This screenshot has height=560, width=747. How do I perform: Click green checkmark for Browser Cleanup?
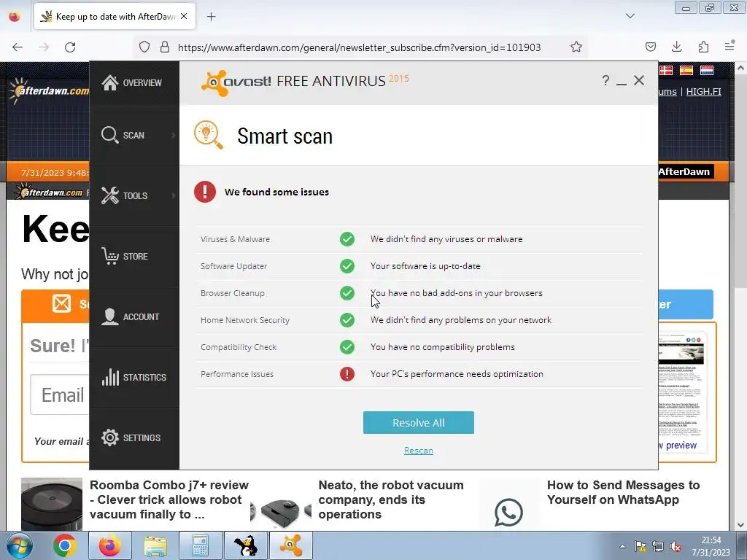click(x=347, y=293)
